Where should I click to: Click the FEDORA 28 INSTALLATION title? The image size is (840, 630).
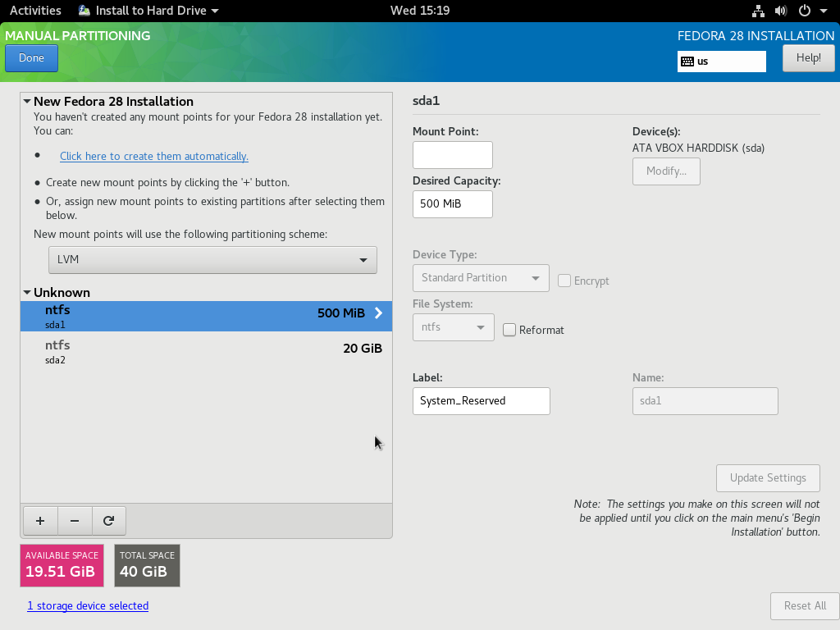point(756,36)
